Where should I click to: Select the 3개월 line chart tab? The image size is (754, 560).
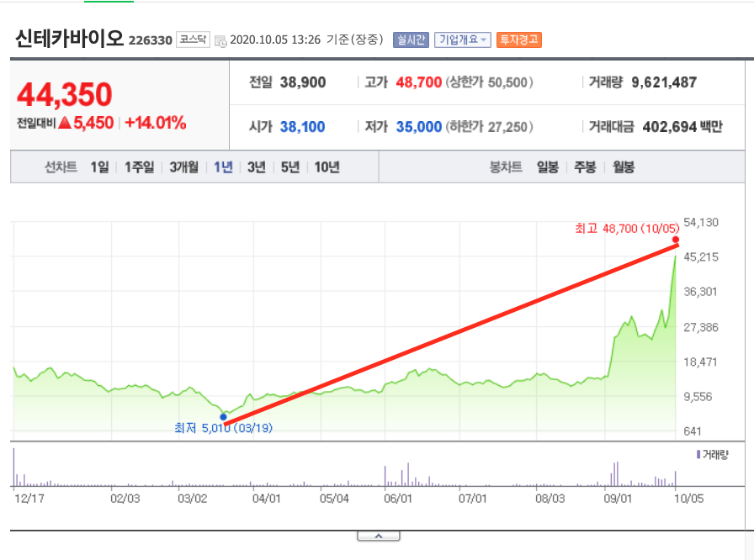pos(183,167)
